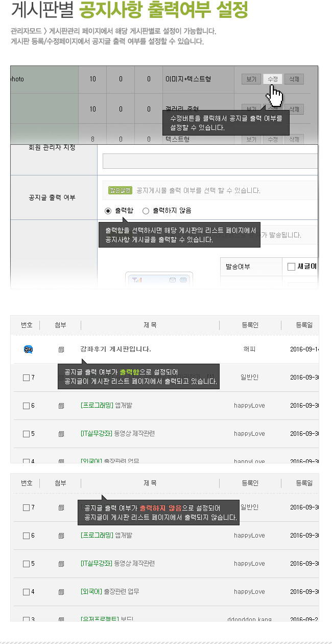Check the box for post 7 in second list
The width and height of the screenshot is (332, 644).
(27, 507)
